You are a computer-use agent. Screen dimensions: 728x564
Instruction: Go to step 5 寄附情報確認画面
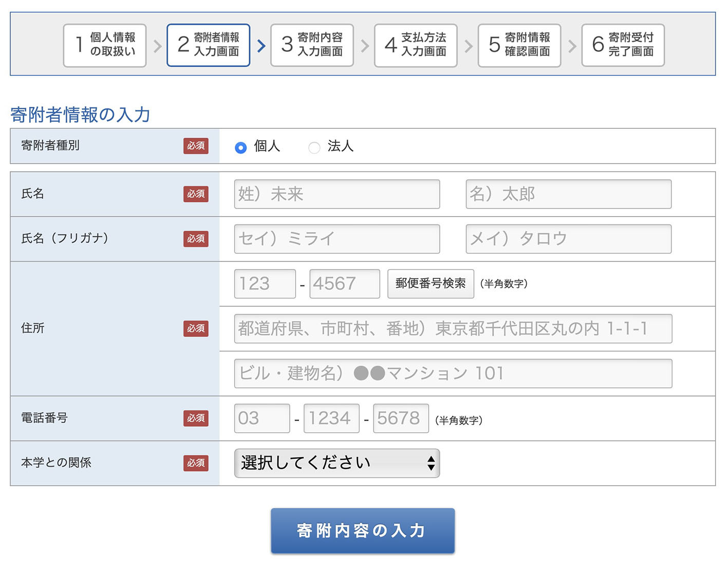(519, 45)
